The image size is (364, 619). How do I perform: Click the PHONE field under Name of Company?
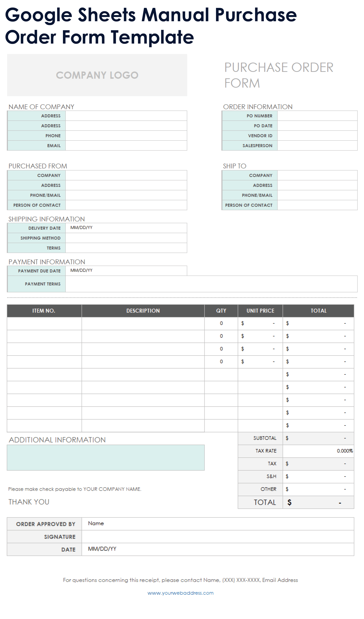pos(126,136)
